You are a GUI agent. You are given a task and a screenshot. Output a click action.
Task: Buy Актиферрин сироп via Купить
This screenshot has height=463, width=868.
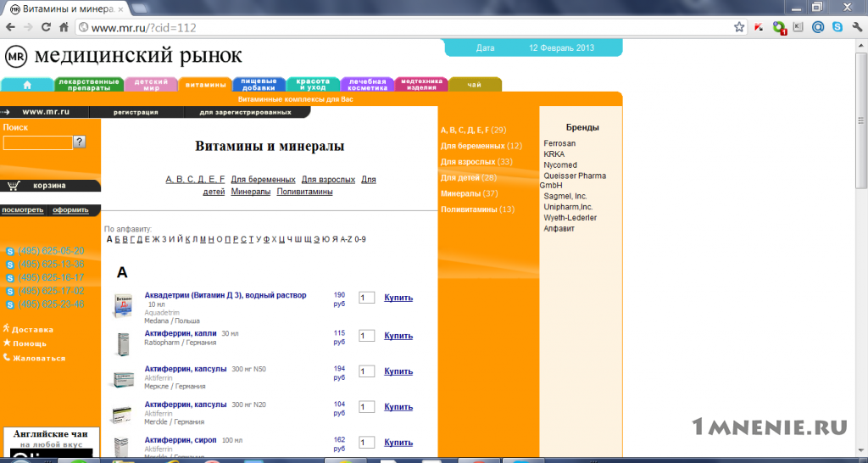398,443
